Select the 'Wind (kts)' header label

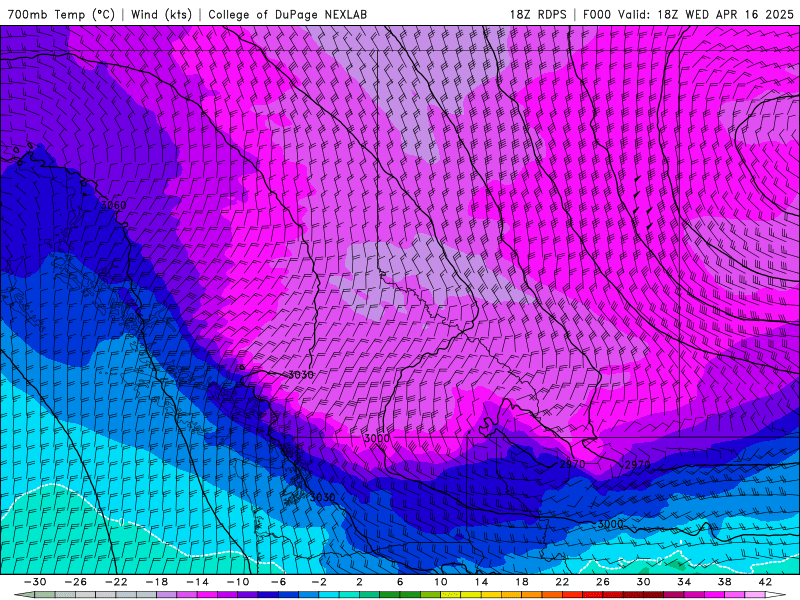click(x=161, y=14)
